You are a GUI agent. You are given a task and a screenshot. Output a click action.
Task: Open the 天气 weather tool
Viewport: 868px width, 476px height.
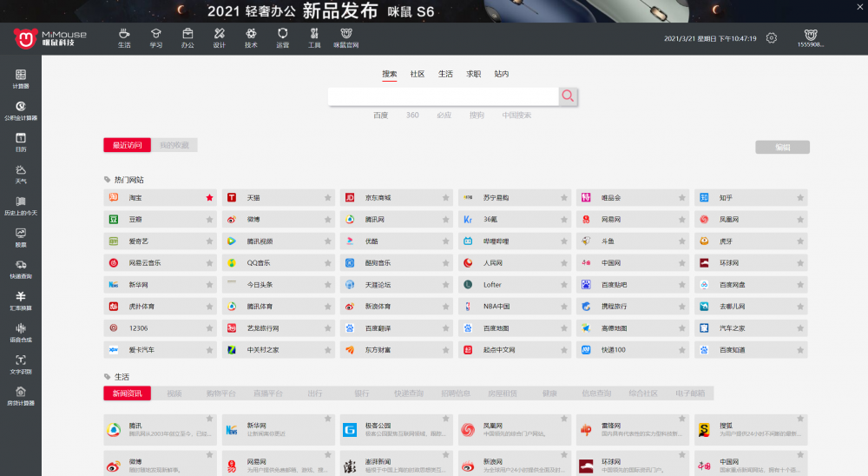[x=21, y=174]
